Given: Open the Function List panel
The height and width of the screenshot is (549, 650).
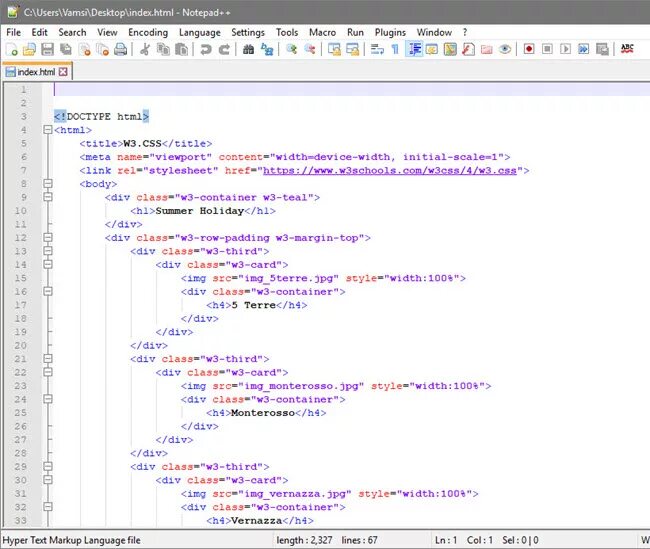Looking at the screenshot, I should 468,49.
